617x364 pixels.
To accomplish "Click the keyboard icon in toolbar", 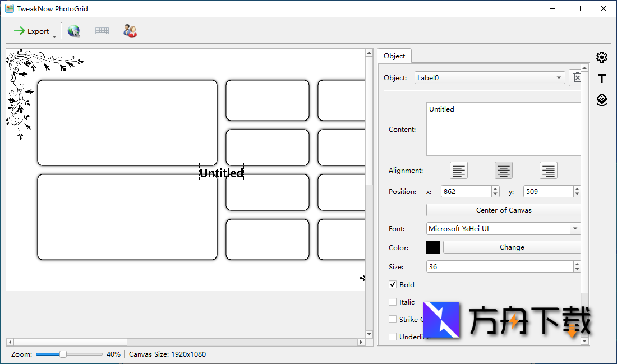I will pyautogui.click(x=102, y=31).
